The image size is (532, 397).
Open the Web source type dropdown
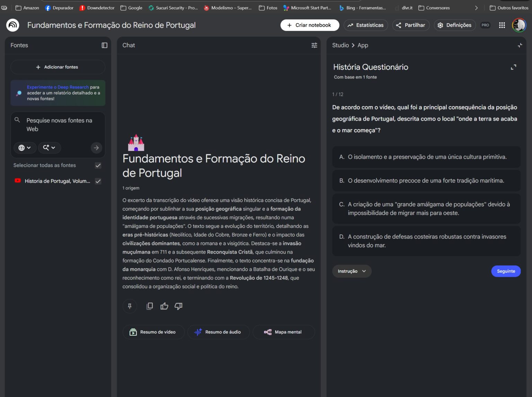coord(25,148)
